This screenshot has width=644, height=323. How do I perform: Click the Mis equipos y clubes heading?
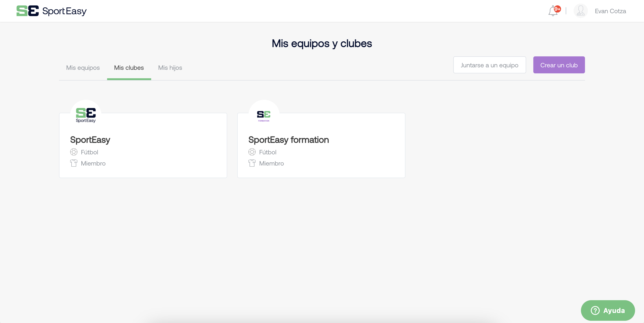tap(322, 43)
